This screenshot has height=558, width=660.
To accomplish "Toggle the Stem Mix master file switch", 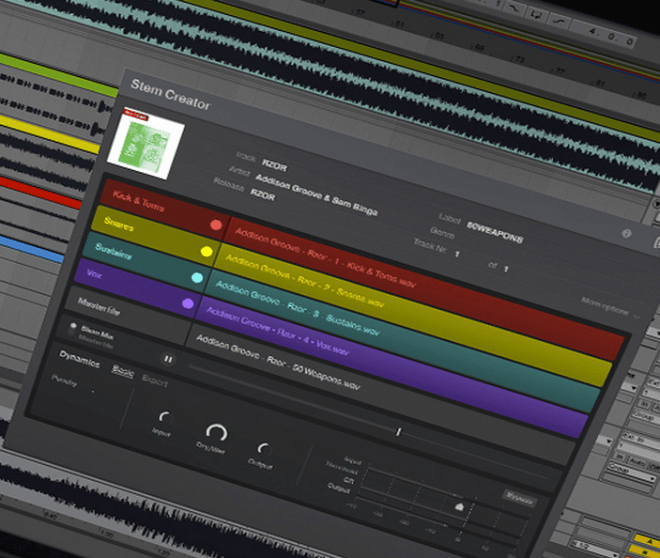I will tap(73, 327).
